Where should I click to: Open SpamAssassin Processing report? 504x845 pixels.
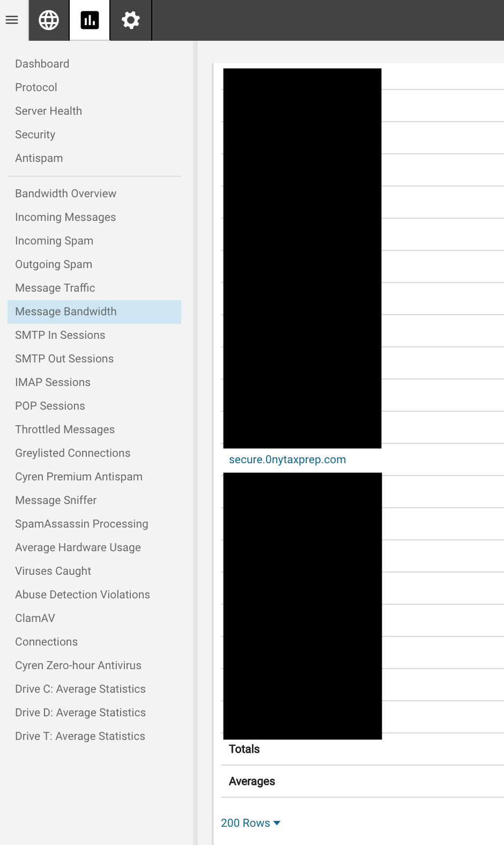pyautogui.click(x=81, y=524)
